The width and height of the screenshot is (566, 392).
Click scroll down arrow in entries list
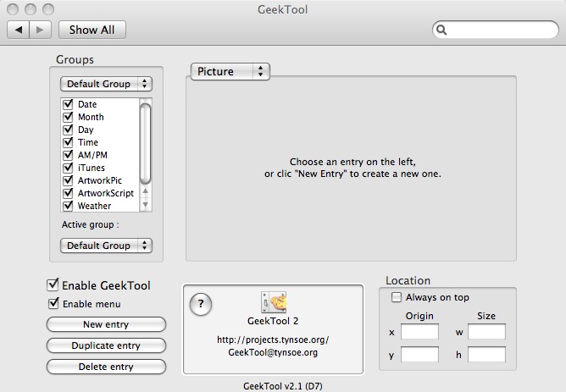[x=145, y=205]
